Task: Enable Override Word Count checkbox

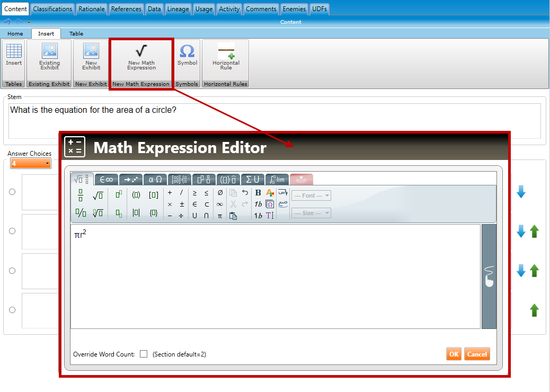Action: [144, 354]
